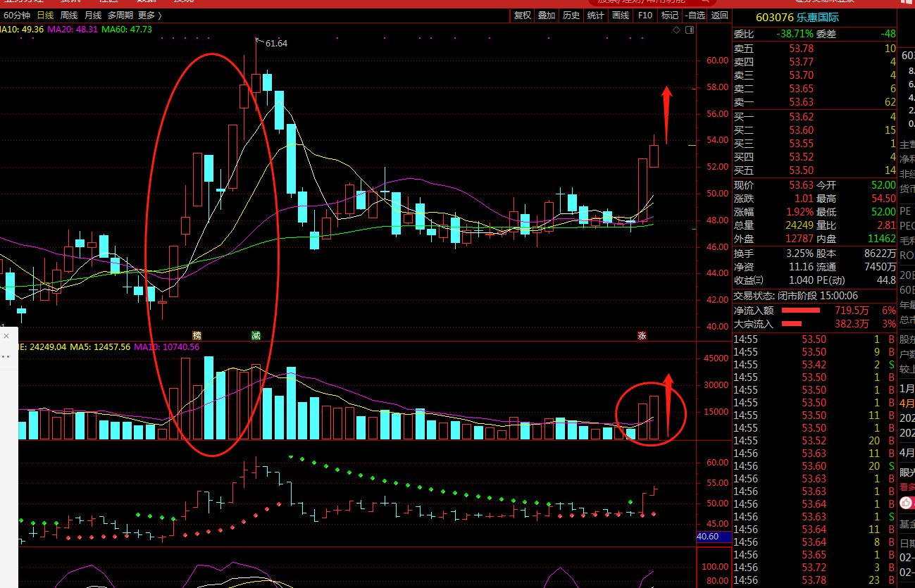Open the 历史 history button
915x588 pixels.
point(571,15)
